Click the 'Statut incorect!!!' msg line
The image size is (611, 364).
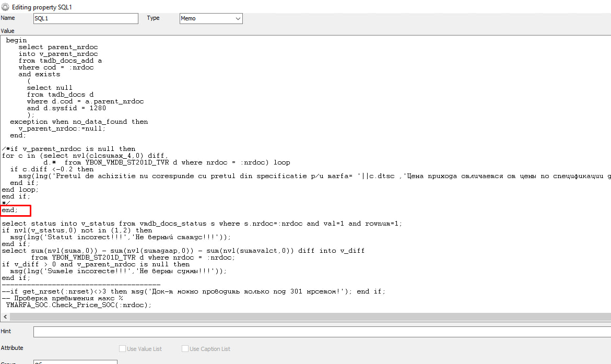pyautogui.click(x=121, y=237)
